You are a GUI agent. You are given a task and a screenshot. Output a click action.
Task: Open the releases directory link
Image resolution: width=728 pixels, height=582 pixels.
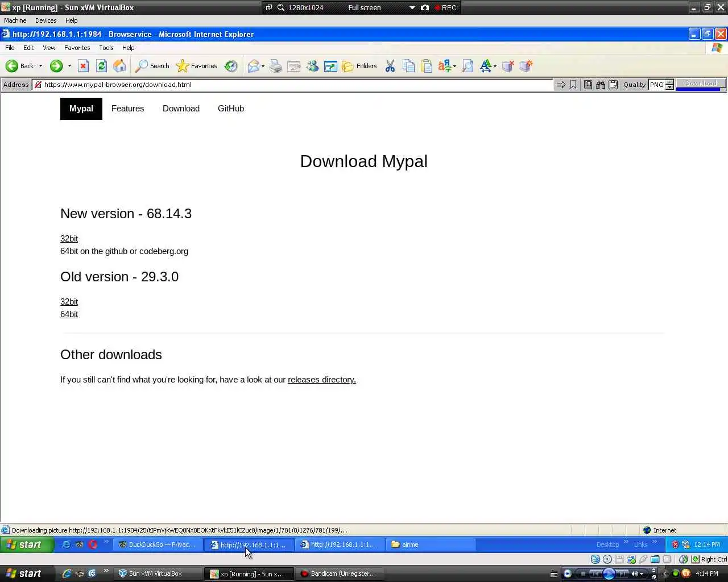pos(322,380)
